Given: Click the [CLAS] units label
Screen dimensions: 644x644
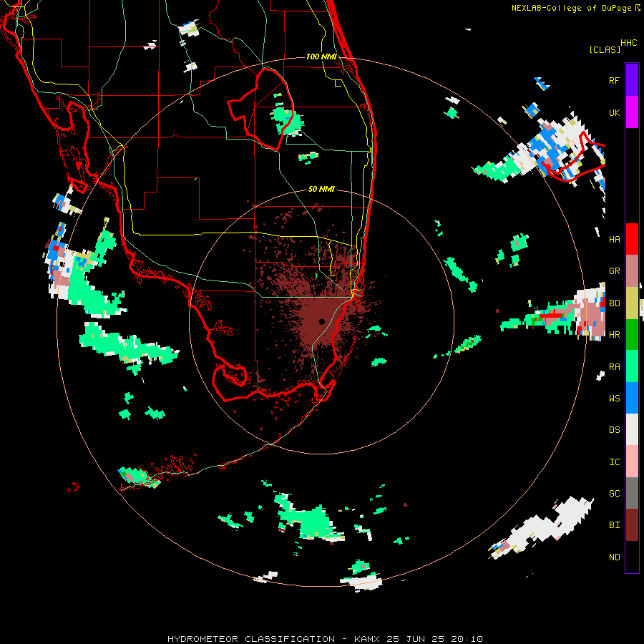Looking at the screenshot, I should coord(605,49).
